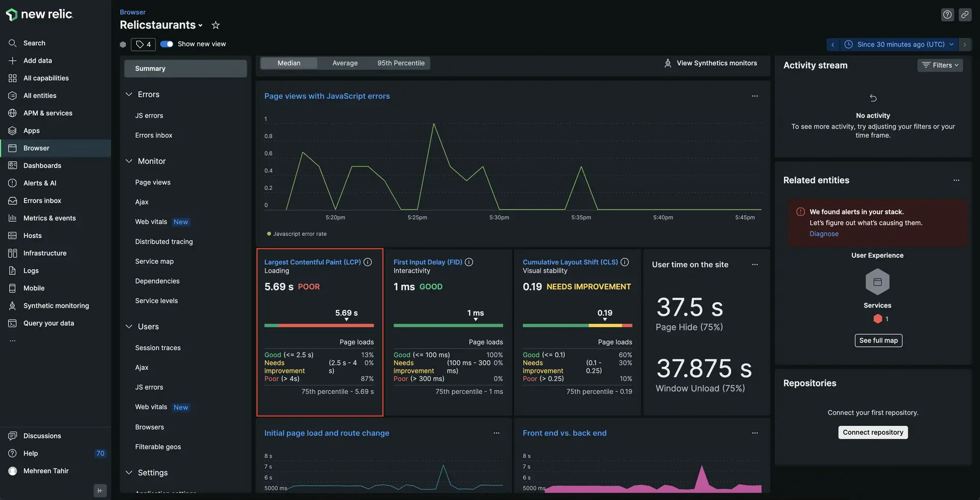Screen dimensions: 980x500
Task: Open Distributed tracing
Action: tap(164, 242)
